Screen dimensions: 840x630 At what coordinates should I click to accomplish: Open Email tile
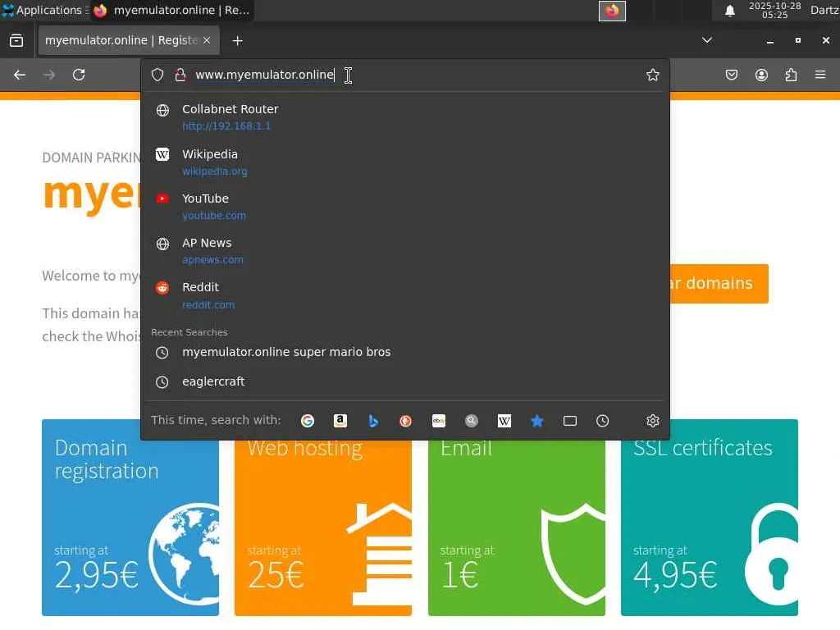coord(517,527)
